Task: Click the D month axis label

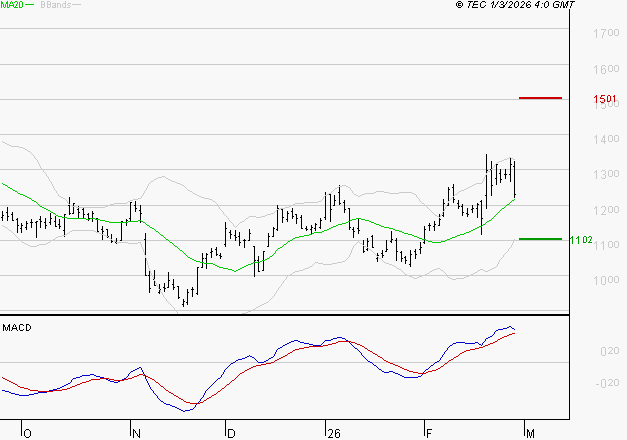Action: point(231,434)
